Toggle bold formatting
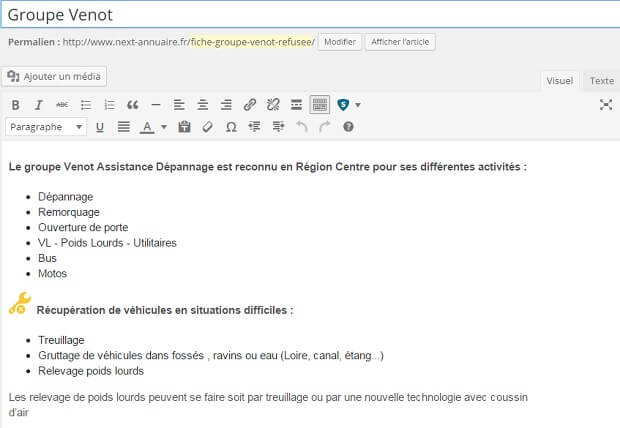620x428 pixels. point(15,105)
